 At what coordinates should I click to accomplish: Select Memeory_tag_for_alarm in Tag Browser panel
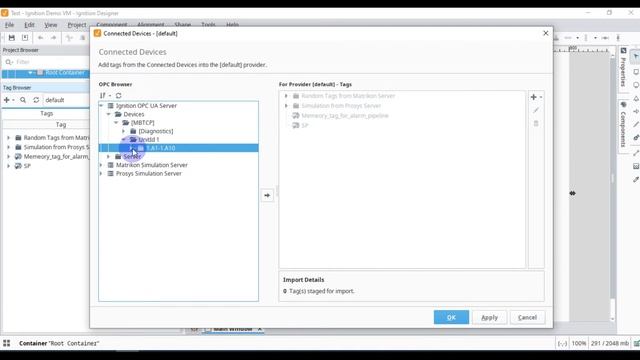click(56, 157)
